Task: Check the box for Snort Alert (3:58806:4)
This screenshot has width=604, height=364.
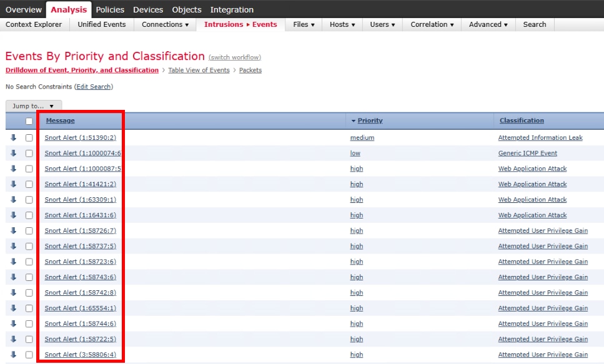Action: 29,355
